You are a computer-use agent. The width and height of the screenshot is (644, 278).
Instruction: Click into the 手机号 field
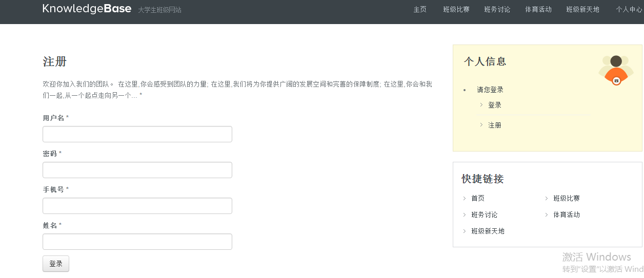(x=137, y=206)
